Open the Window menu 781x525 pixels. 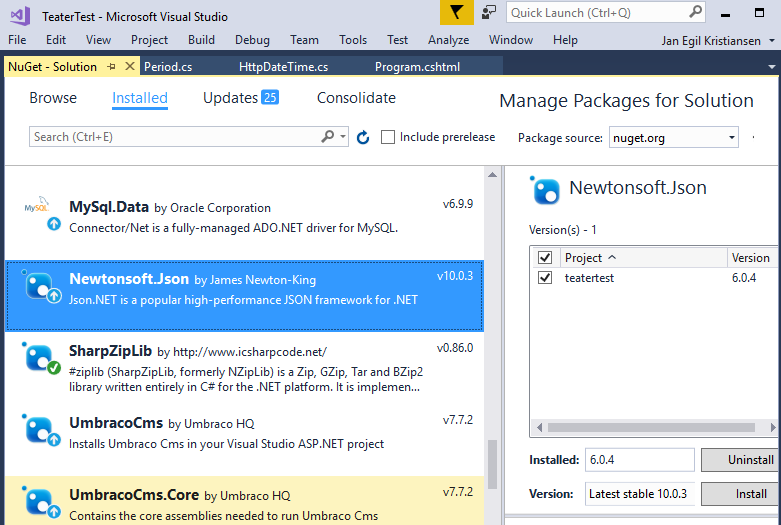pyautogui.click(x=511, y=40)
